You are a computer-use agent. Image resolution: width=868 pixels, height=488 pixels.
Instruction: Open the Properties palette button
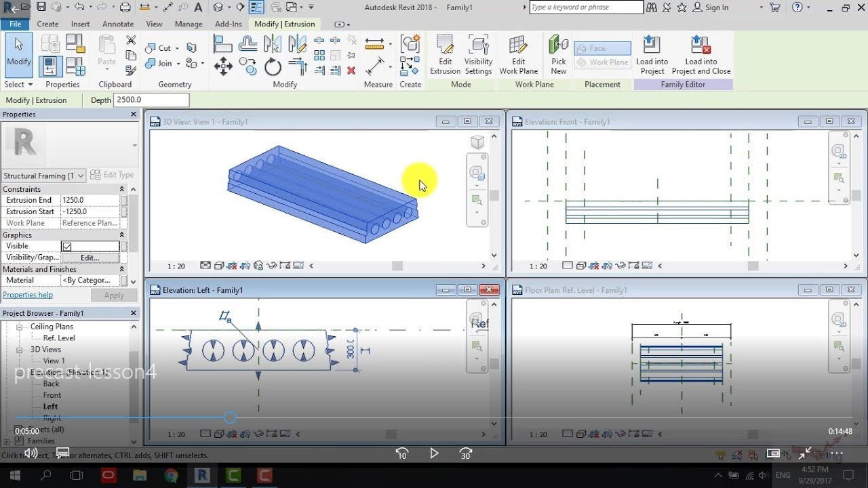pyautogui.click(x=51, y=66)
